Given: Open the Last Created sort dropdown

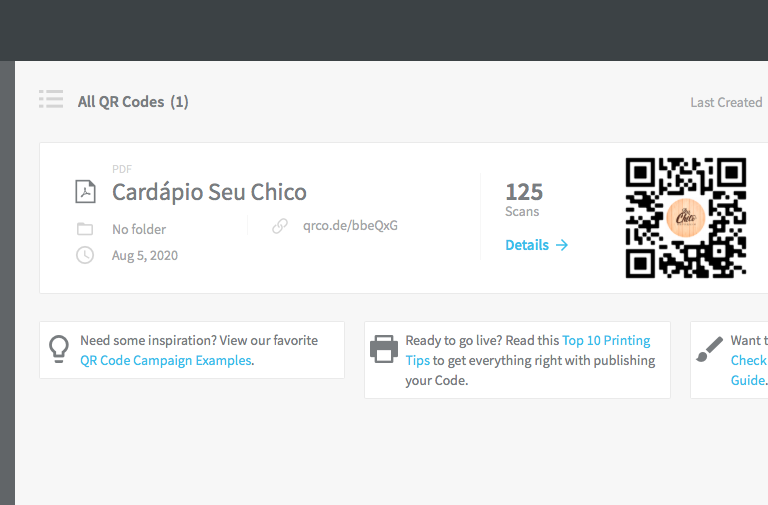Looking at the screenshot, I should click(726, 102).
